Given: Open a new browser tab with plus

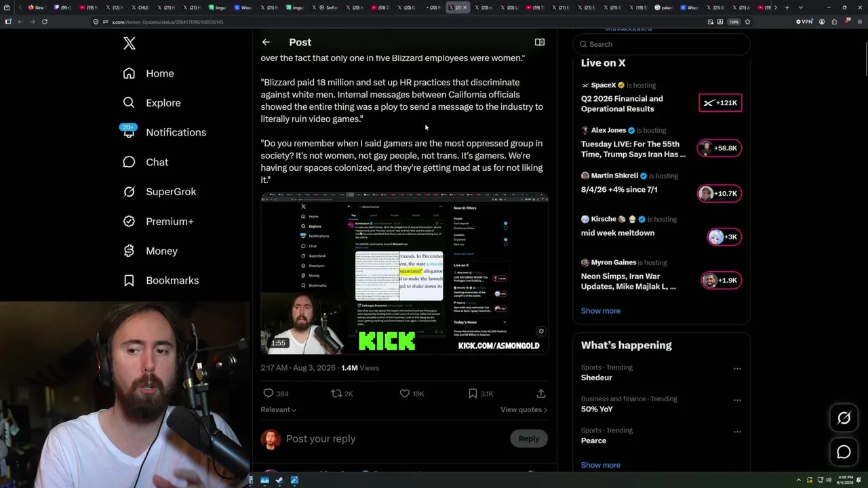Looking at the screenshot, I should (787, 7).
